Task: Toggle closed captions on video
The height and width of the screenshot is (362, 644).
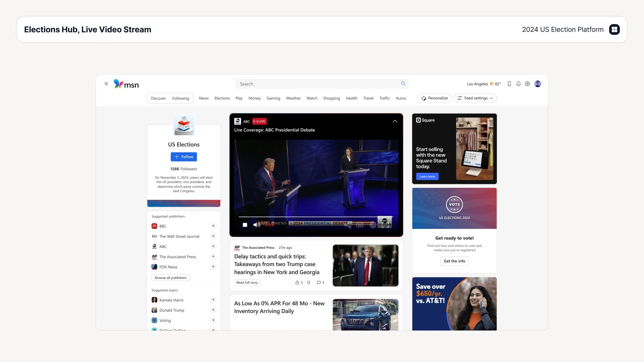Action: (360, 225)
